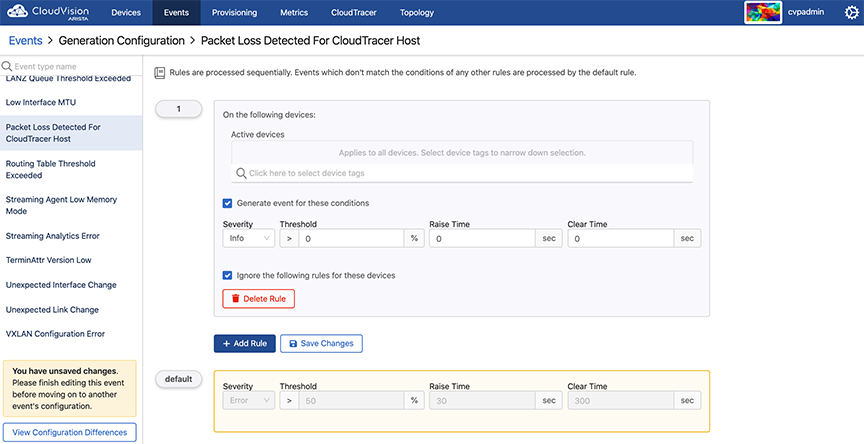Click the device tags selection field
This screenshot has height=444, width=864.
(x=462, y=173)
